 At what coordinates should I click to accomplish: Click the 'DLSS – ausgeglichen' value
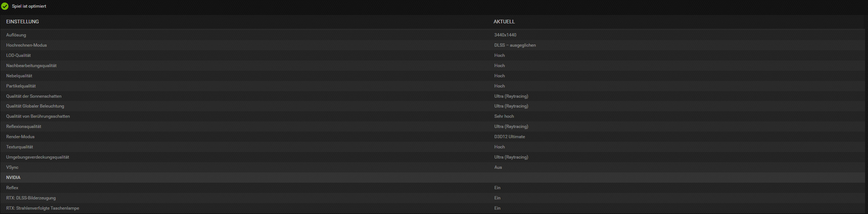tap(515, 45)
